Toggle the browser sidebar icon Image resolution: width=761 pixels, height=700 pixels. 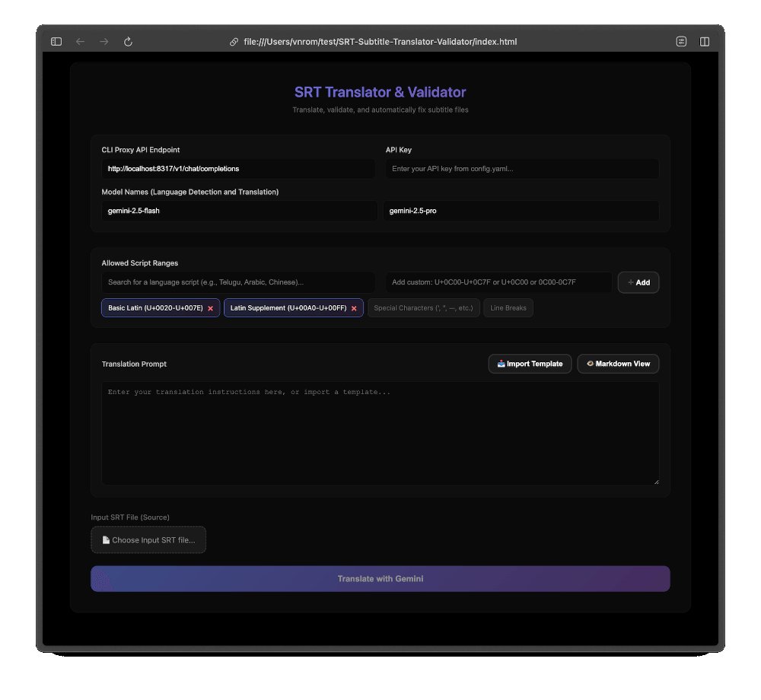coord(56,42)
